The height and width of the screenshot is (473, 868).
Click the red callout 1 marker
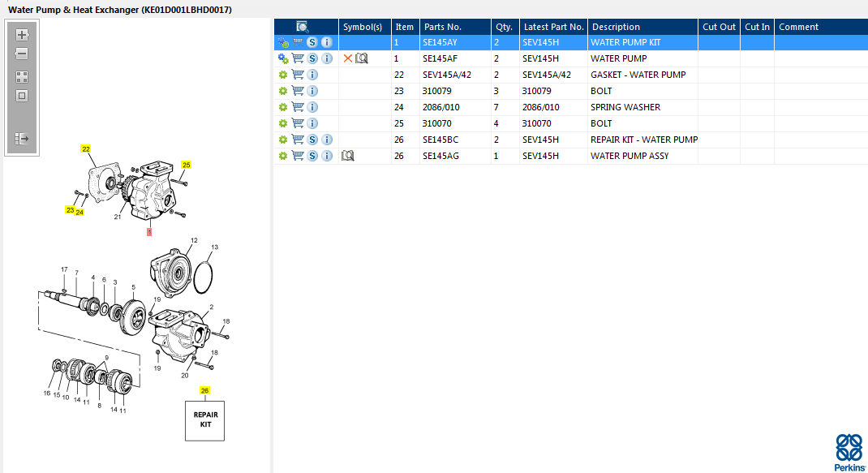click(x=149, y=232)
